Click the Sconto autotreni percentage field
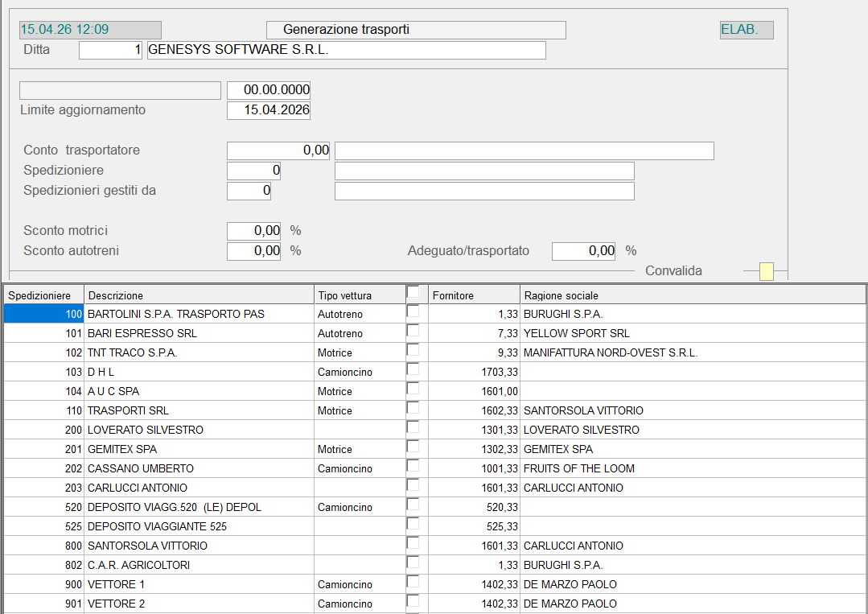The height and width of the screenshot is (614, 868). (x=254, y=251)
